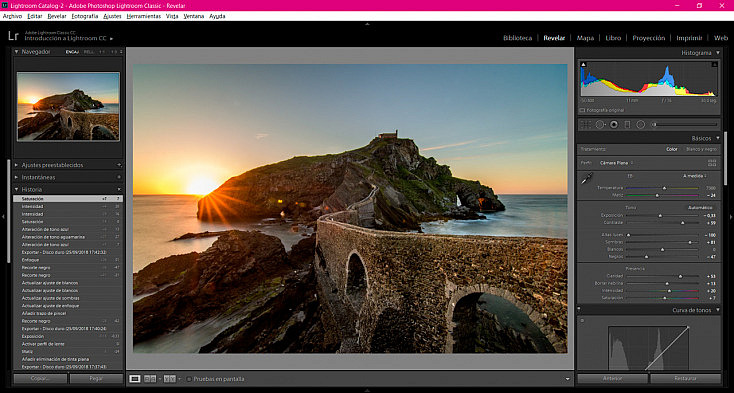Toggle the Fotografía original checkbox
The height and width of the screenshot is (393, 734).
pyautogui.click(x=582, y=110)
